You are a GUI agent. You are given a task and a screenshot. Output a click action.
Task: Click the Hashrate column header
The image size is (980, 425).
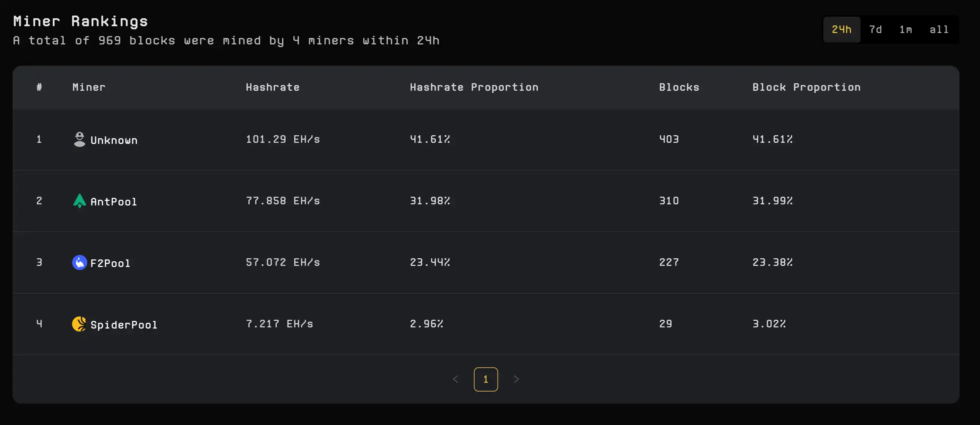coord(272,87)
